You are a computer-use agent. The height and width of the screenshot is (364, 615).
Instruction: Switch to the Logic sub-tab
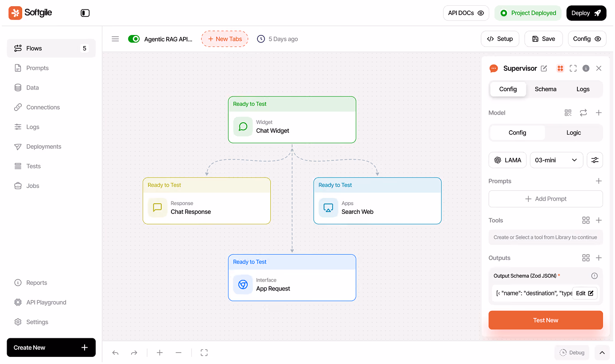573,133
